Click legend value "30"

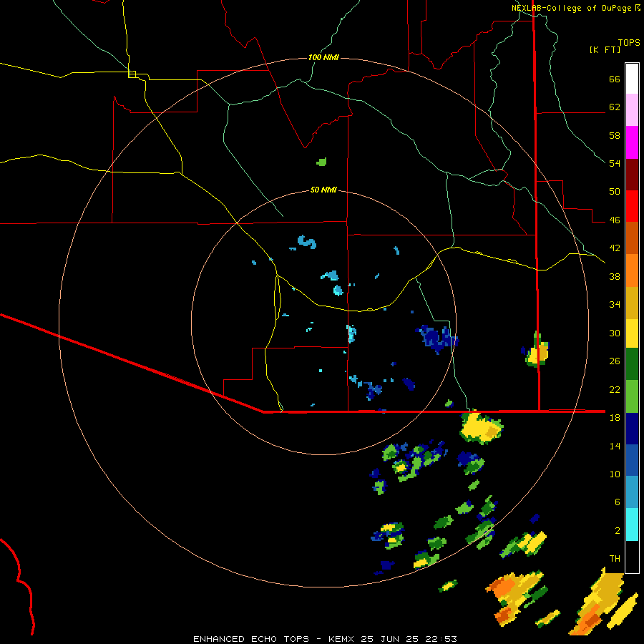(x=615, y=333)
